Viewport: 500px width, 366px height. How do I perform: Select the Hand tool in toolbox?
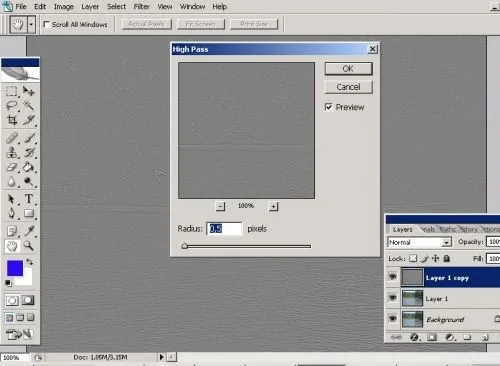coord(12,246)
